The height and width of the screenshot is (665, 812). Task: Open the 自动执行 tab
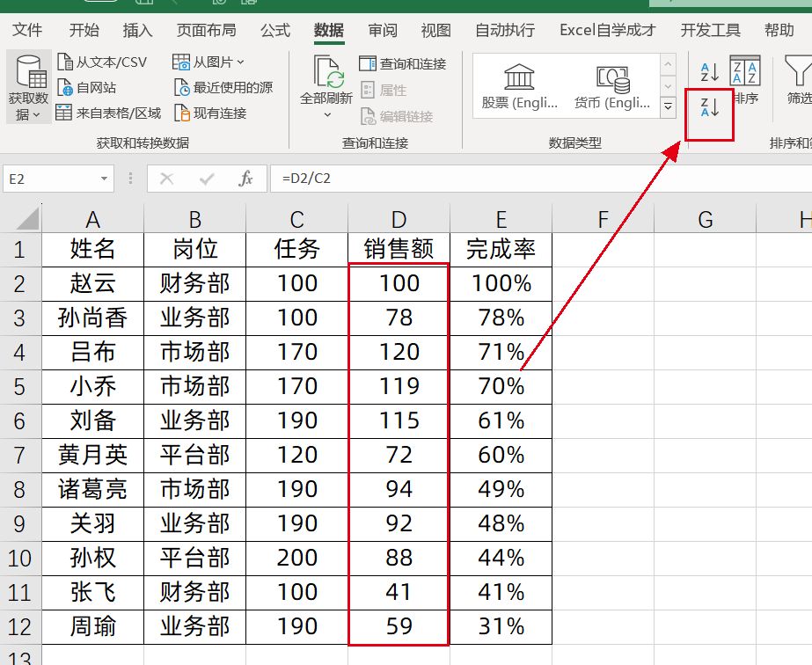505,30
